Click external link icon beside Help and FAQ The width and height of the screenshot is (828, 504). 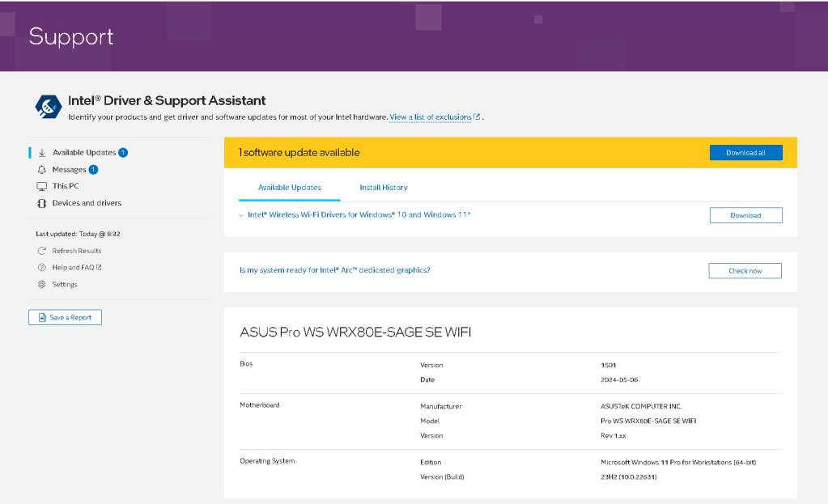[99, 267]
